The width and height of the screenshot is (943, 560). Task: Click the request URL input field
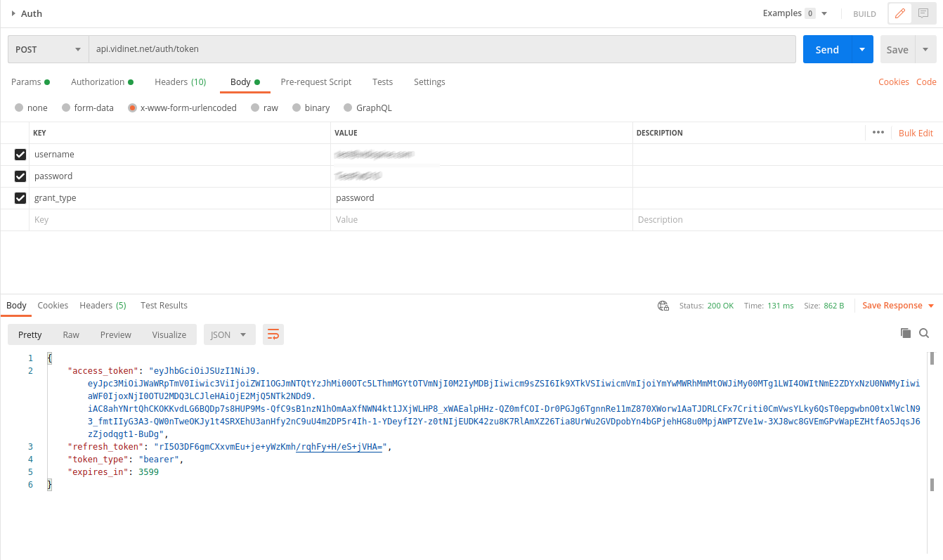click(441, 50)
